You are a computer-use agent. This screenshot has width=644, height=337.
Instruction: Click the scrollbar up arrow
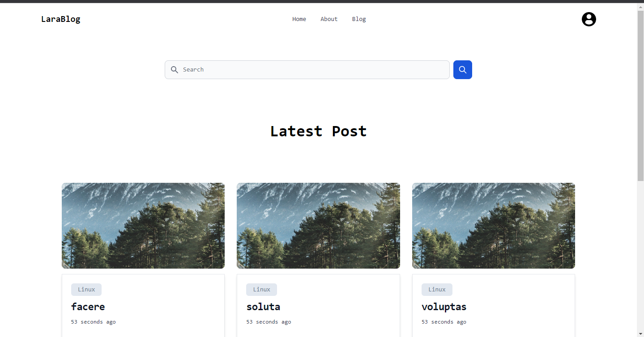pos(640,6)
